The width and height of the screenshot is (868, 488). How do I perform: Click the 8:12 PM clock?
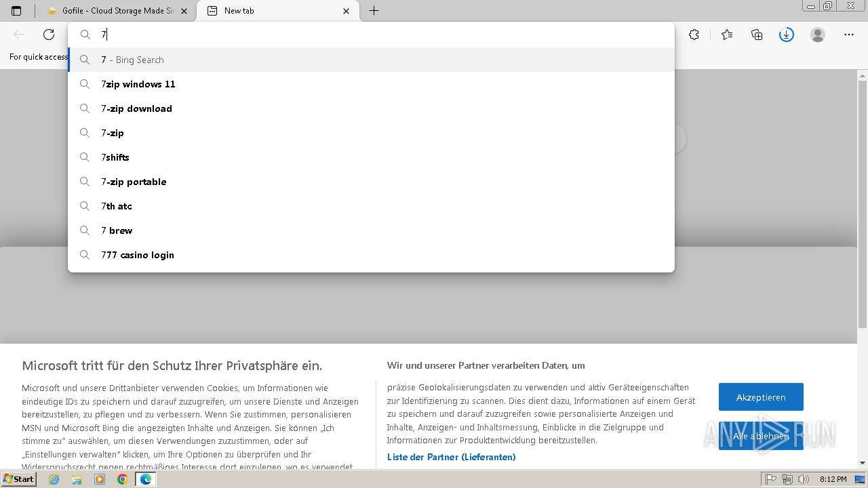point(833,479)
